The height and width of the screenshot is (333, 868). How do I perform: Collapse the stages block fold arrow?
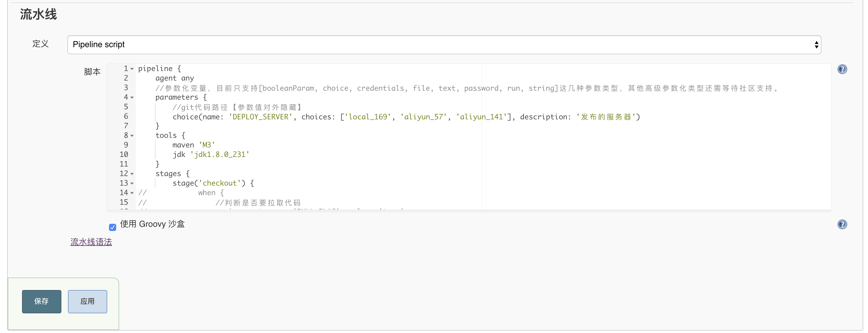pyautogui.click(x=132, y=174)
